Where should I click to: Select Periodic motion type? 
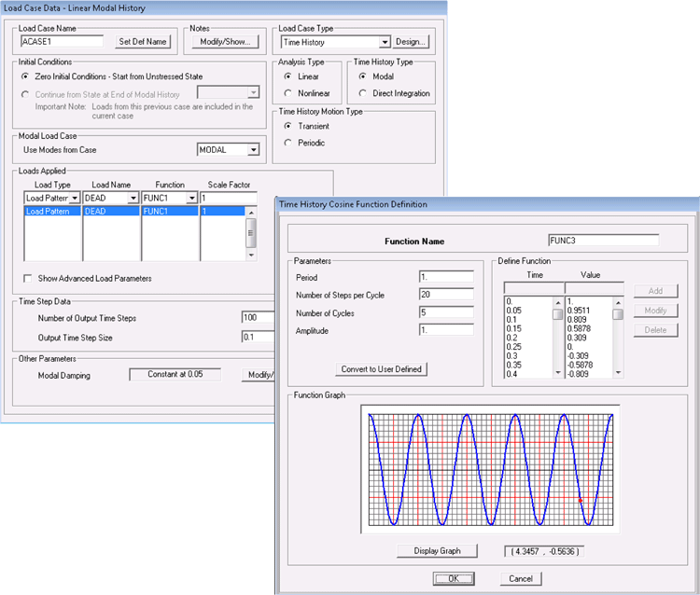click(288, 142)
